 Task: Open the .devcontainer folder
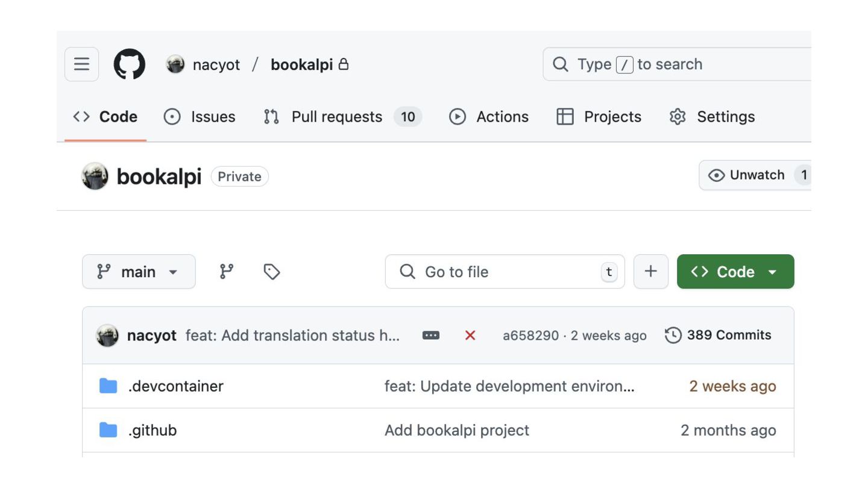pos(175,386)
